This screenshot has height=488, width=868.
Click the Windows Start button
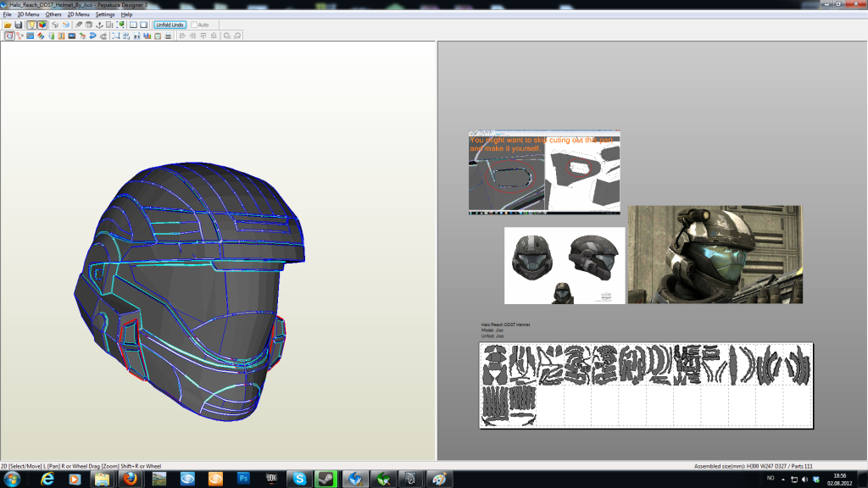pyautogui.click(x=12, y=480)
